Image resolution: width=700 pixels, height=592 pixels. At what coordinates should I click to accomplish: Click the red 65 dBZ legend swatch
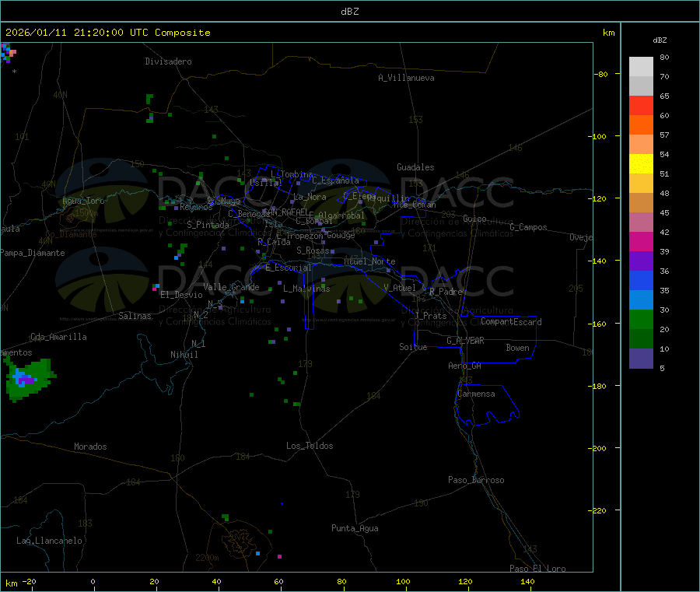click(641, 105)
